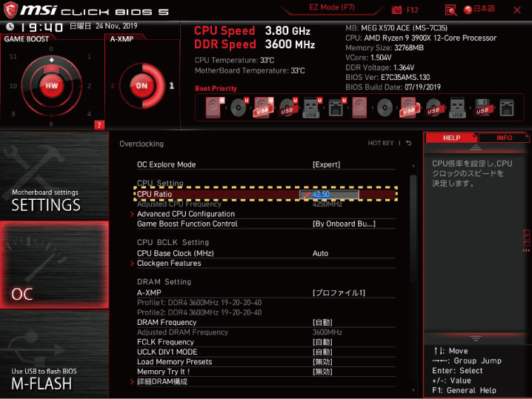Click the date 24 Nov, 2019
The width and height of the screenshot is (532, 399).
(x=116, y=26)
